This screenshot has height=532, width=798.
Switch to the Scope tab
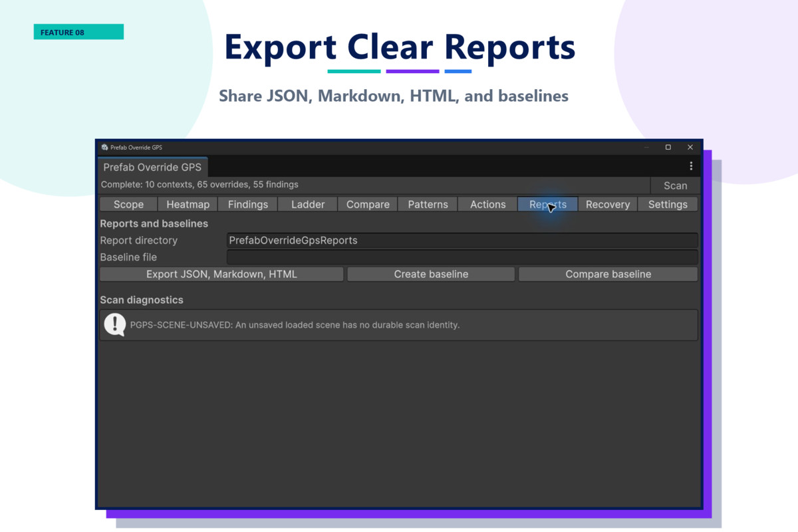point(128,204)
